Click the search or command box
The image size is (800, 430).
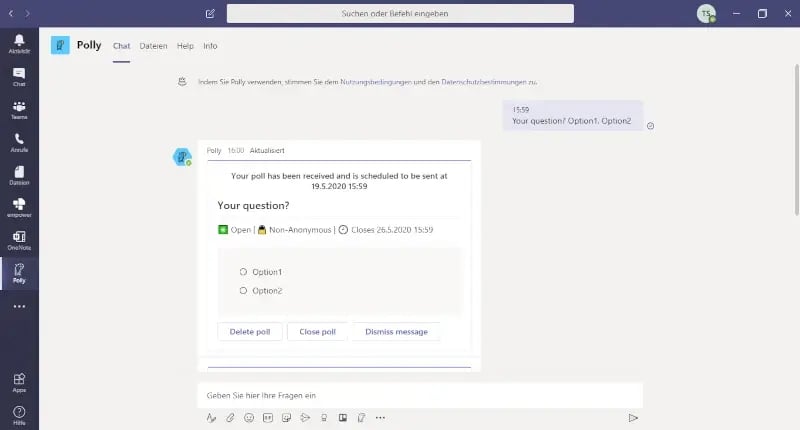pyautogui.click(x=400, y=14)
